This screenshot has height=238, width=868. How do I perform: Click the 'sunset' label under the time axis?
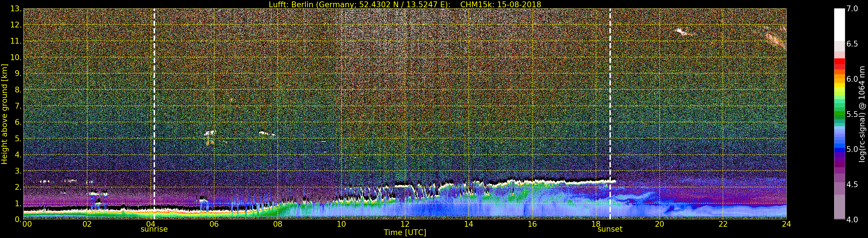pyautogui.click(x=610, y=229)
